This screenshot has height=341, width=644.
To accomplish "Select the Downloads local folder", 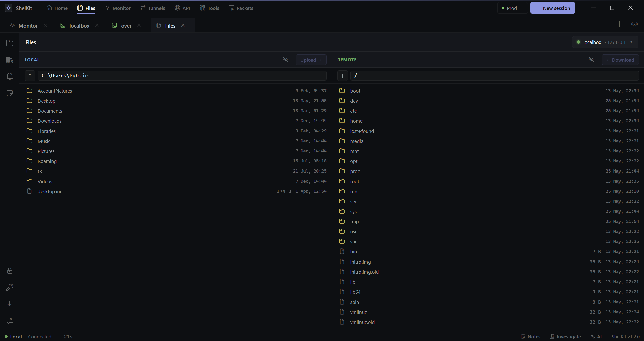I will click(x=176, y=121).
